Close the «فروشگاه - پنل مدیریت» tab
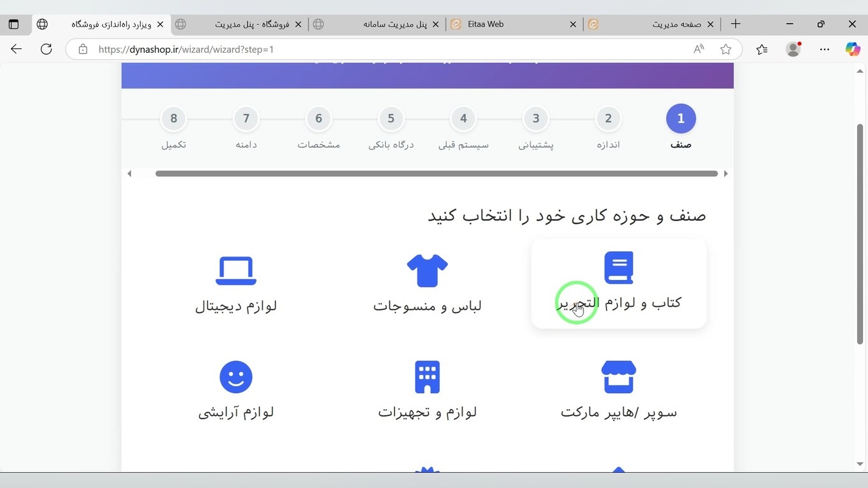Image resolution: width=868 pixels, height=488 pixels. [298, 24]
